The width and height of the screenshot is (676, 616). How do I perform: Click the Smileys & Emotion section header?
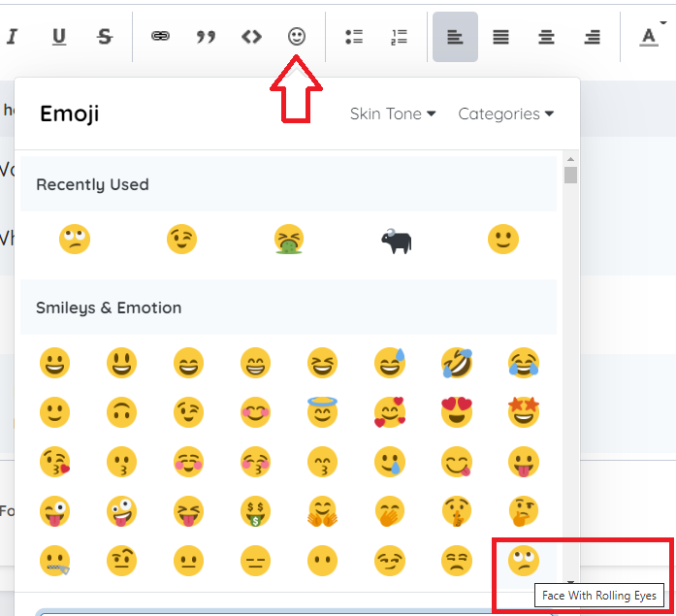[288, 308]
